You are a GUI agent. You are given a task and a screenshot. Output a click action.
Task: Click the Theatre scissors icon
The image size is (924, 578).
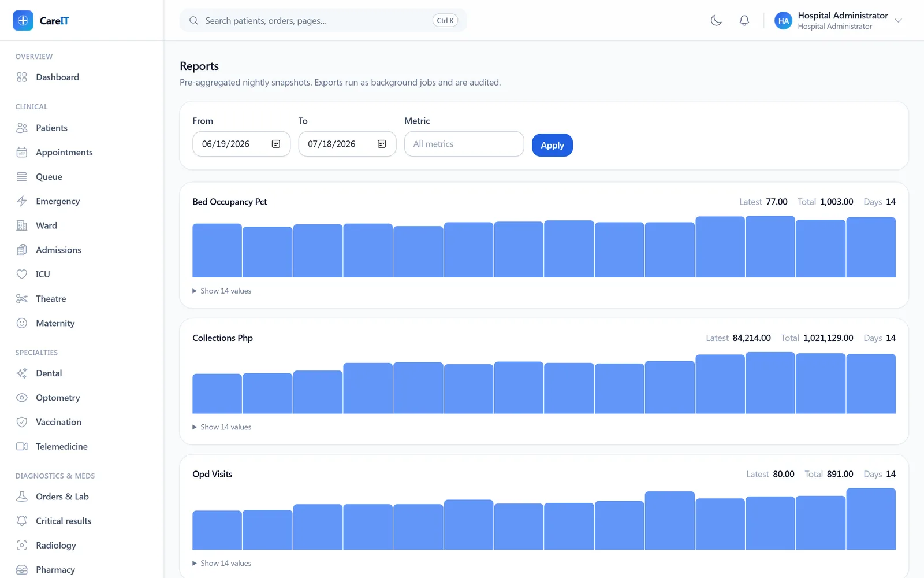22,299
